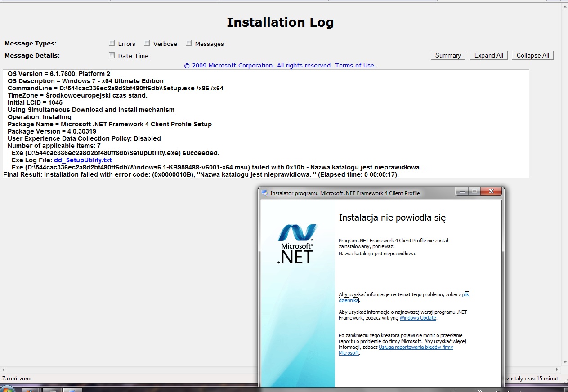Select the 'OS Version = 6.1.7600' line
Image resolution: width=568 pixels, height=392 pixels.
pos(59,74)
